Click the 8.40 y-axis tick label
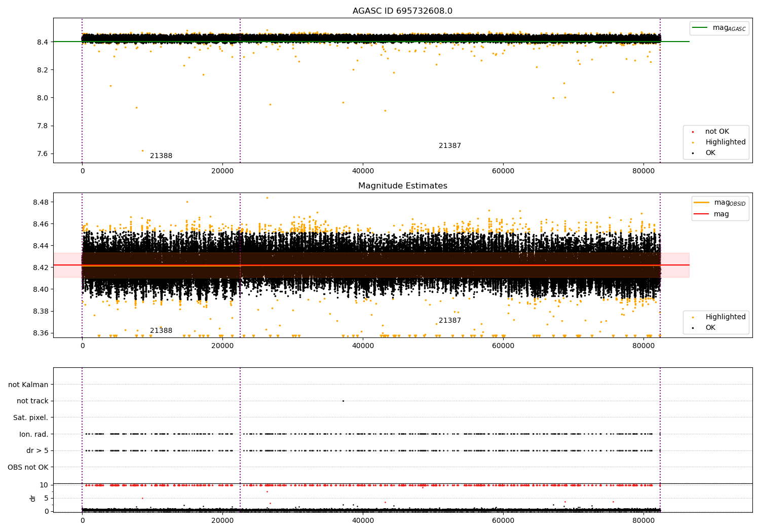 click(41, 290)
